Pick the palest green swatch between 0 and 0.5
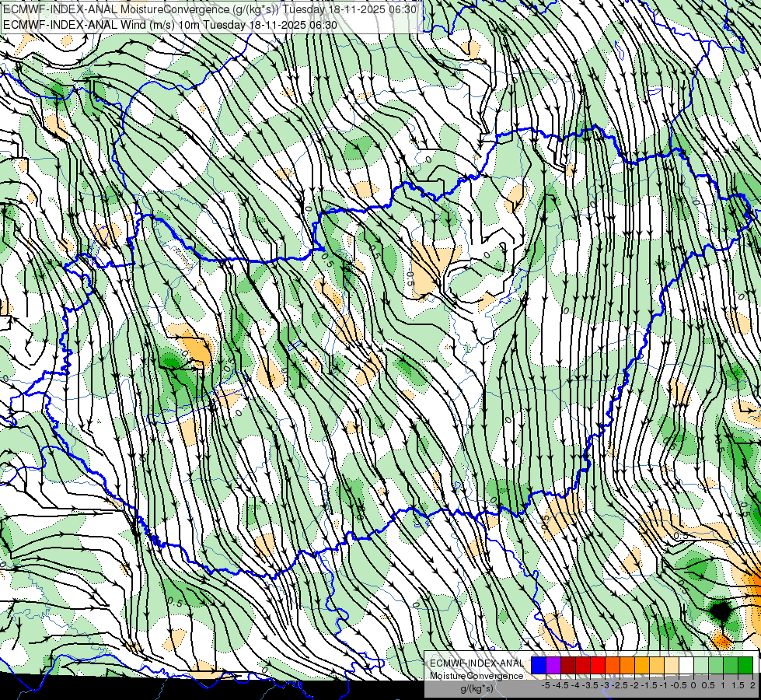The width and height of the screenshot is (761, 700). (701, 665)
